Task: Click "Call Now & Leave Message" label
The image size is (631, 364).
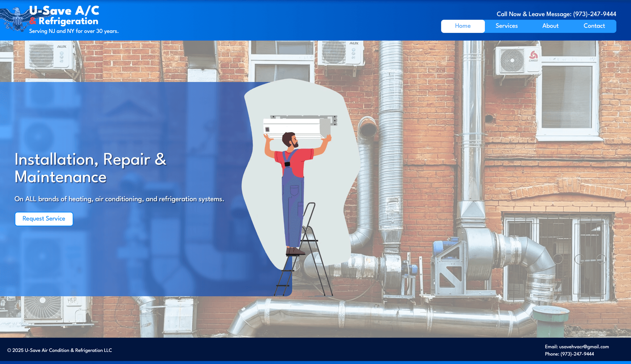Action: (534, 14)
